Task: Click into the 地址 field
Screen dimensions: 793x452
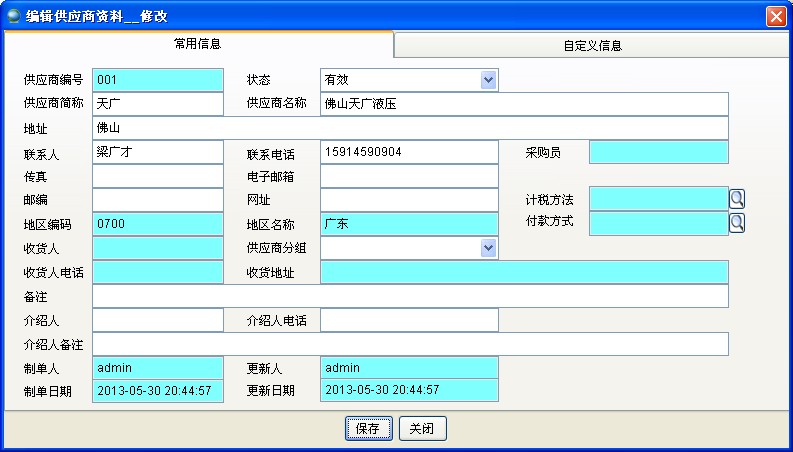Action: [x=410, y=128]
